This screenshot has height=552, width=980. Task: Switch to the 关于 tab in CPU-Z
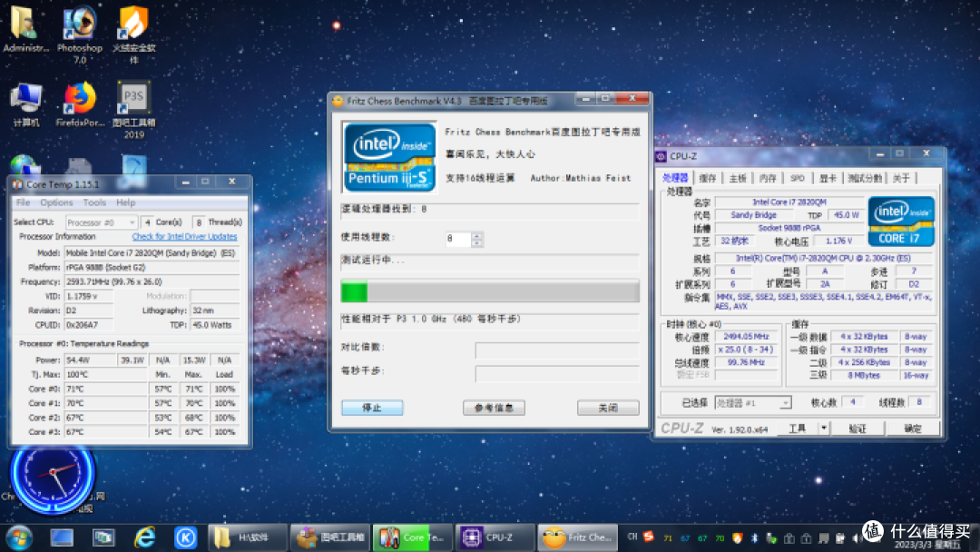(x=901, y=178)
